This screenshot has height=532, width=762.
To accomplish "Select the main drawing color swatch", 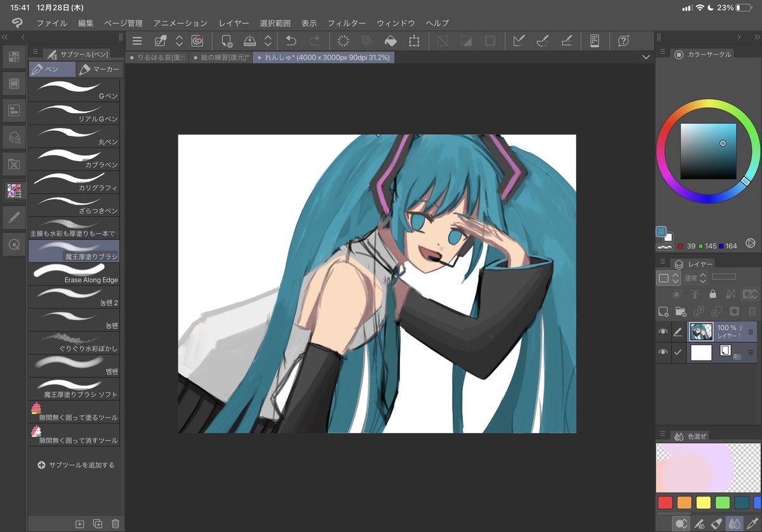I will 662,232.
